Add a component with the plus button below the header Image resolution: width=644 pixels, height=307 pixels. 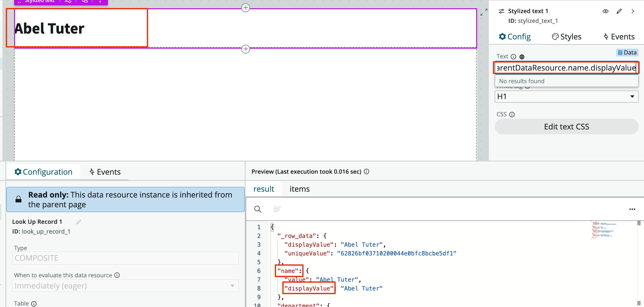click(245, 49)
